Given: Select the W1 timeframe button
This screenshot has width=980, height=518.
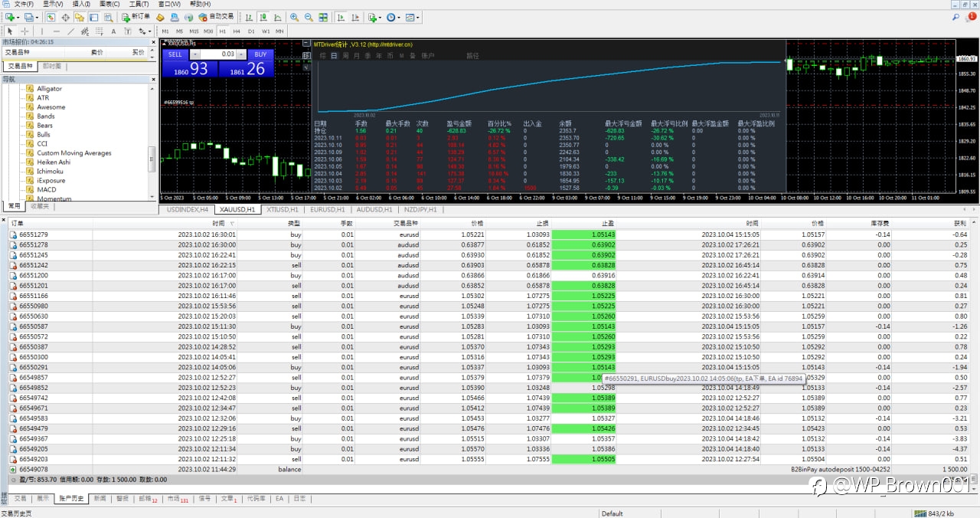Looking at the screenshot, I should 266,31.
